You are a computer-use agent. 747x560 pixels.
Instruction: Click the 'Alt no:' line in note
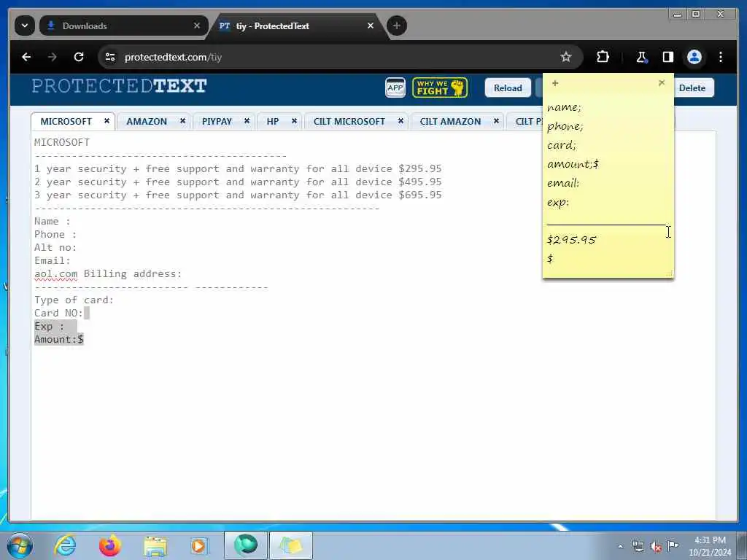(x=55, y=247)
